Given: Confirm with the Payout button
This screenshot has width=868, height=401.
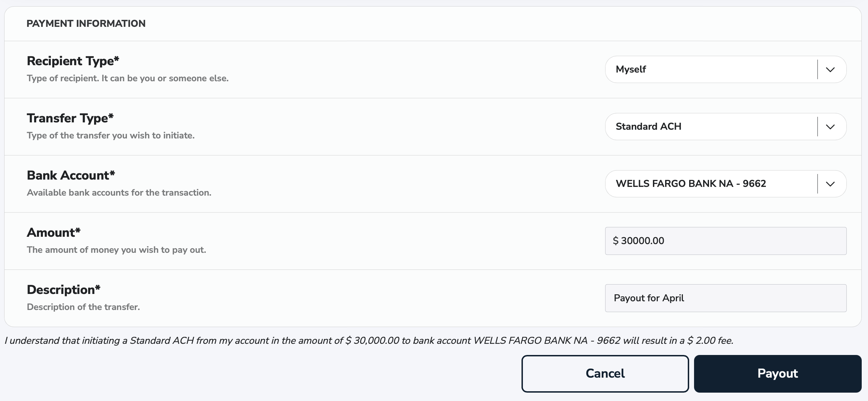Looking at the screenshot, I should coord(777,373).
